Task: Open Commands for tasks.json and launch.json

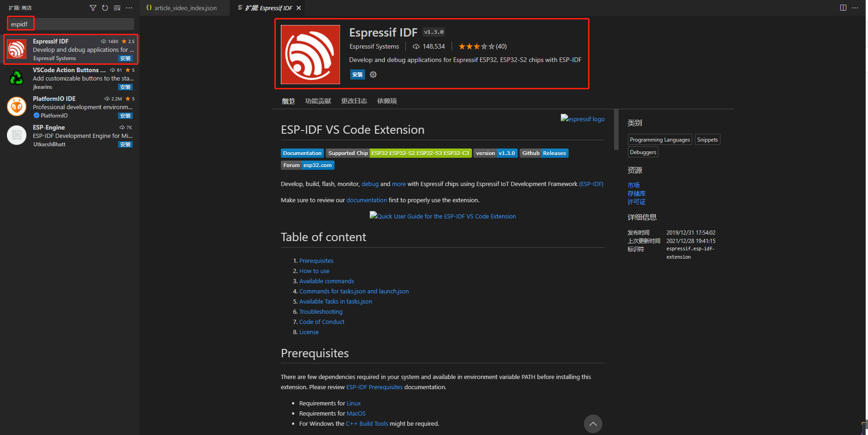Action: pyautogui.click(x=354, y=292)
